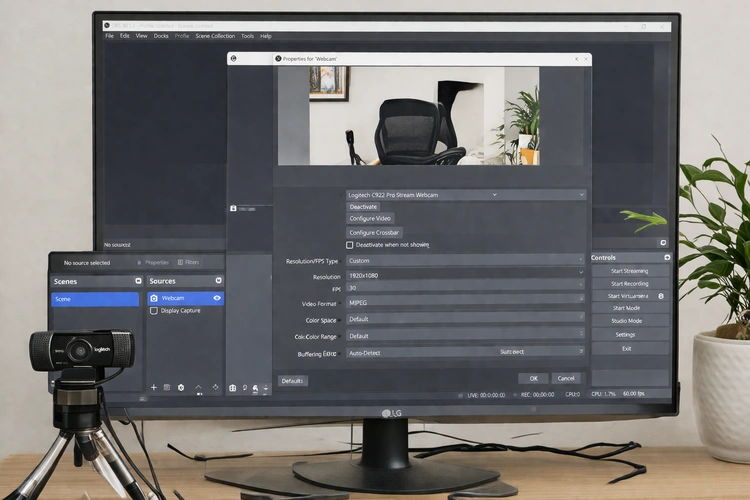
Task: Open the Scene Collection menu
Action: coord(215,36)
